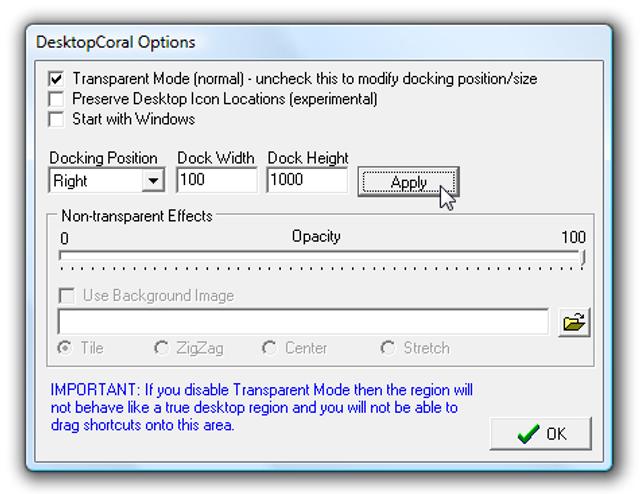The image size is (640, 494).
Task: Enable Preserve Desktop Icon Locations
Action: 56,99
